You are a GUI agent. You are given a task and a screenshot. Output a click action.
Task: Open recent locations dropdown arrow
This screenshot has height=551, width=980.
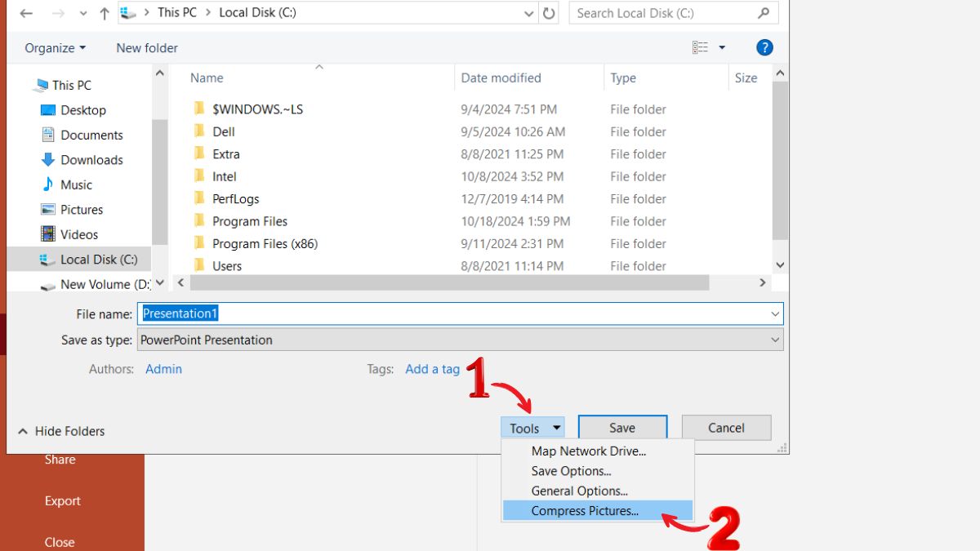[x=82, y=14]
